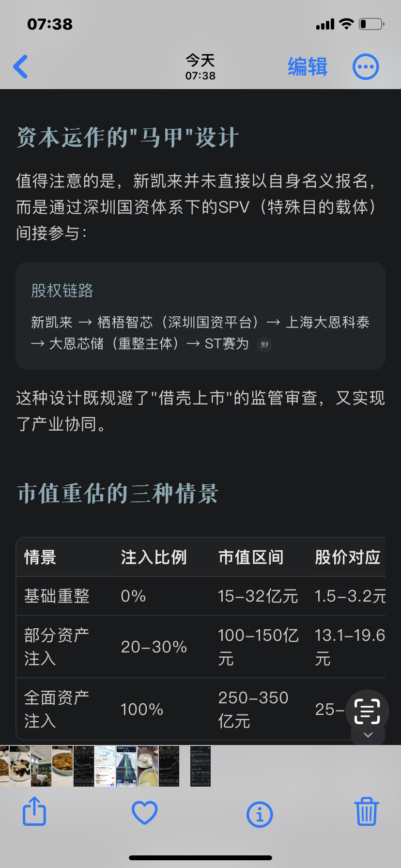The image size is (401, 868).
Task: Tap the 股价对应 column header
Action: 348,557
